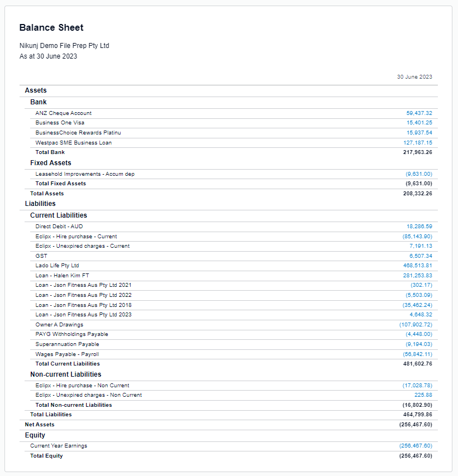Select the company name Nikunj Demo File Prep
This screenshot has width=458, height=476.
(x=64, y=46)
